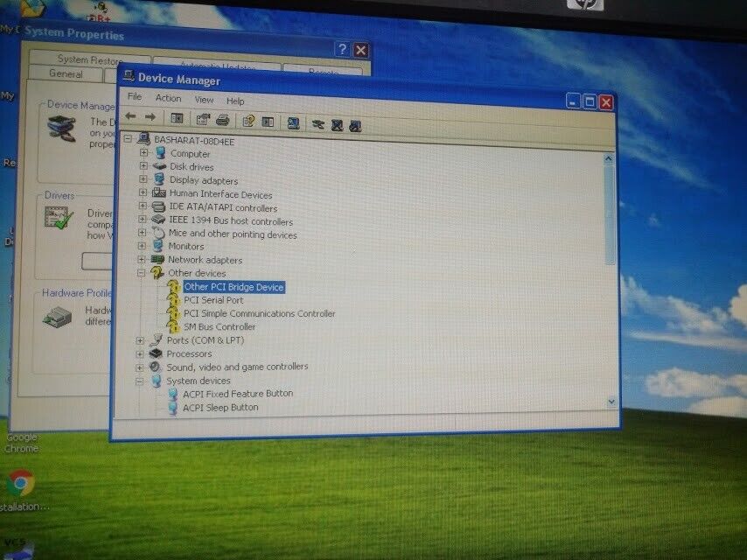Collapse the BASHARAT-08D4EE root node
The width and height of the screenshot is (747, 560).
tap(128, 139)
